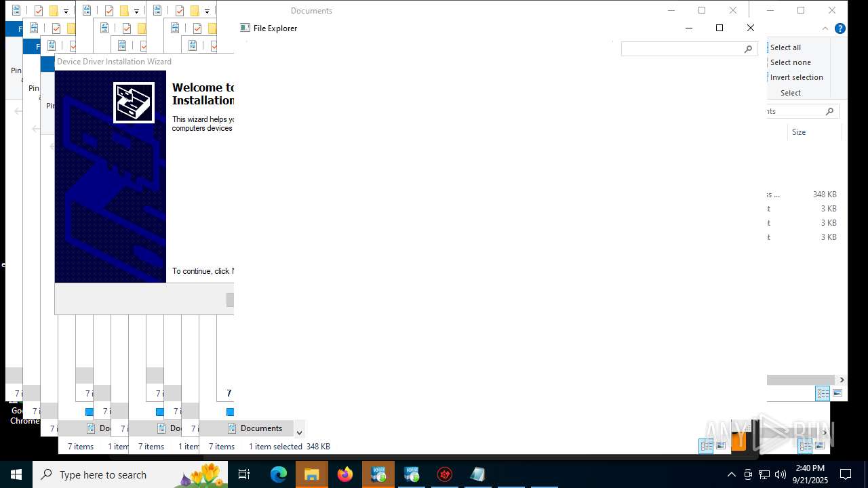868x488 pixels.
Task: Click the device driver wizard hardware icon
Action: 134,102
